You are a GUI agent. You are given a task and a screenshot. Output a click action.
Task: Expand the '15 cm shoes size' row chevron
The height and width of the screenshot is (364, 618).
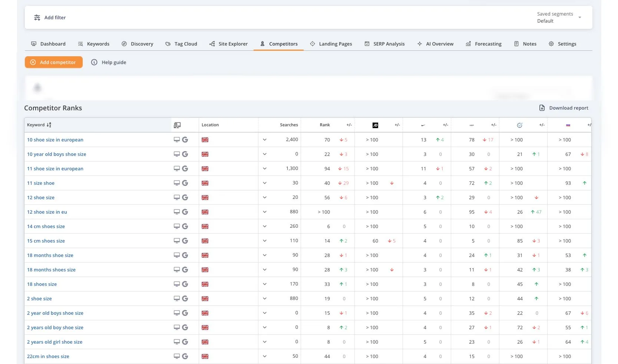click(x=265, y=241)
